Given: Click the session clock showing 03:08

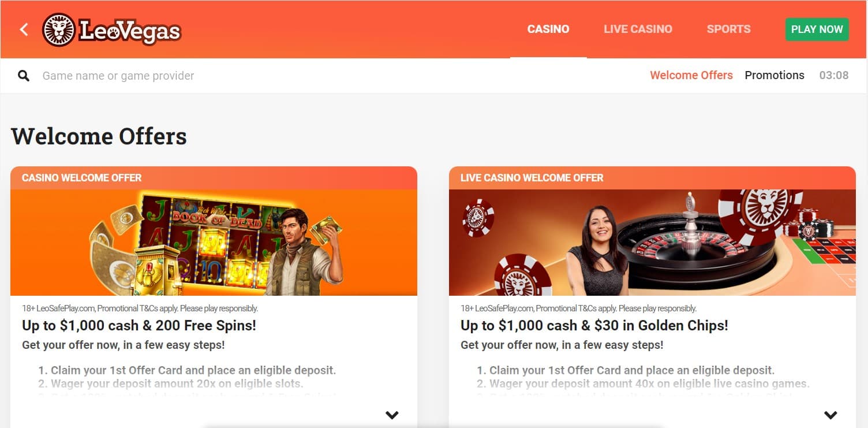Looking at the screenshot, I should 834,75.
